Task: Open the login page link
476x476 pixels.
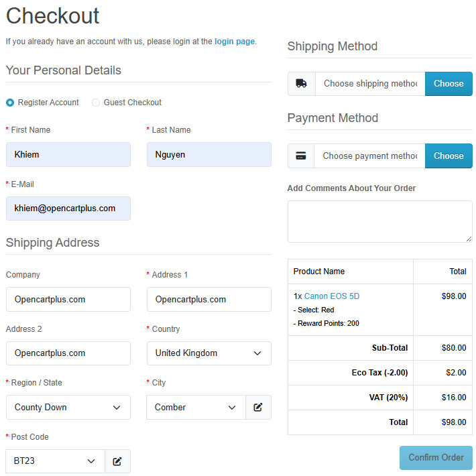Action: pyautogui.click(x=235, y=42)
